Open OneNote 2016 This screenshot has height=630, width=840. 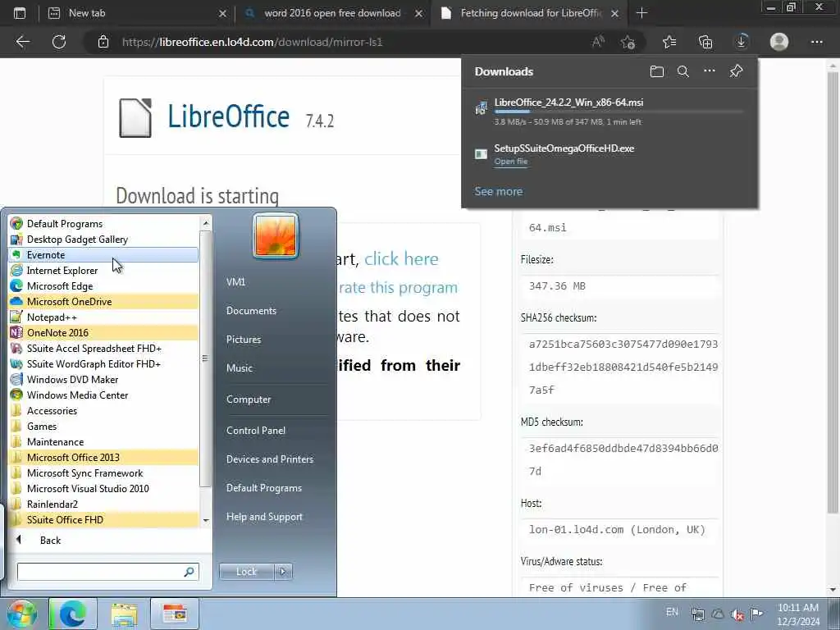click(x=103, y=333)
